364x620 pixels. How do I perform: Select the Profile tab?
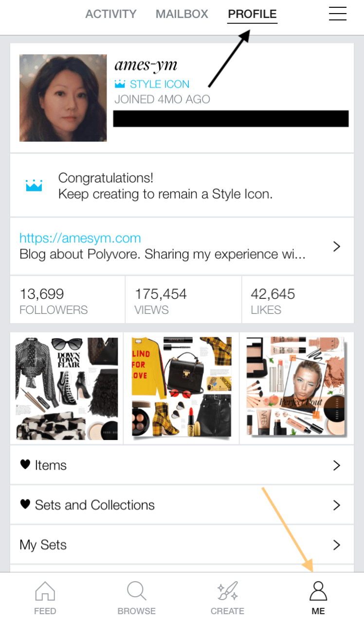pos(252,14)
